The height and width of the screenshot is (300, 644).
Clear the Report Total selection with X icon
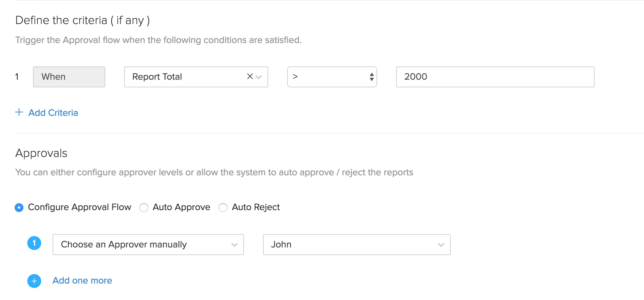[x=250, y=77]
